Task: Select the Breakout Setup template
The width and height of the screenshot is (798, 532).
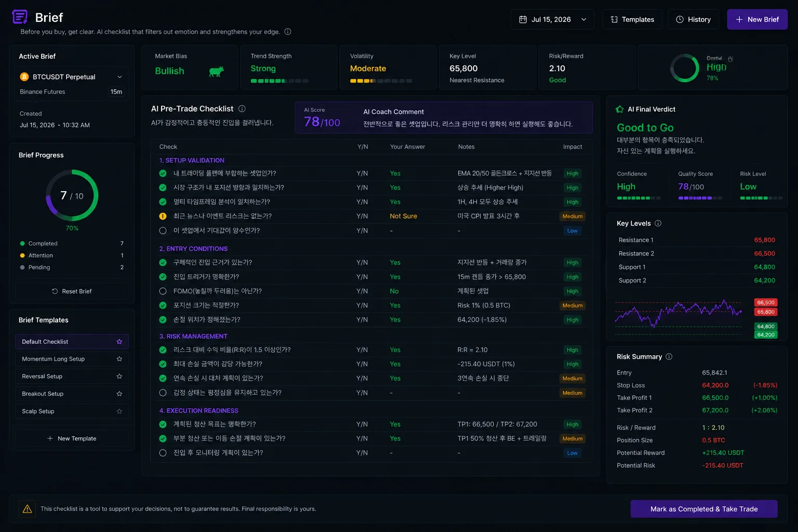Action: tap(72, 394)
